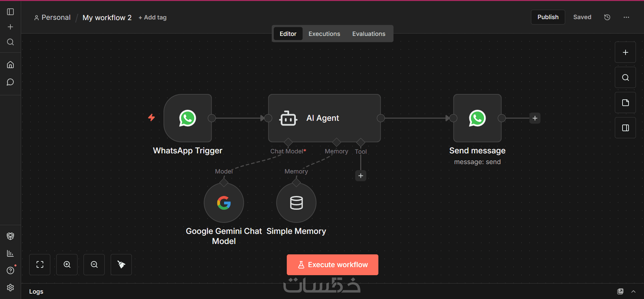The image size is (644, 299).
Task: Switch to the Evaluations tab
Action: [369, 34]
